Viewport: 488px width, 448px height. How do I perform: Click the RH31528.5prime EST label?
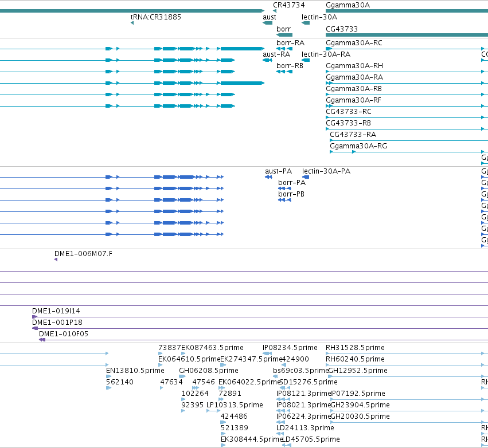point(355,348)
